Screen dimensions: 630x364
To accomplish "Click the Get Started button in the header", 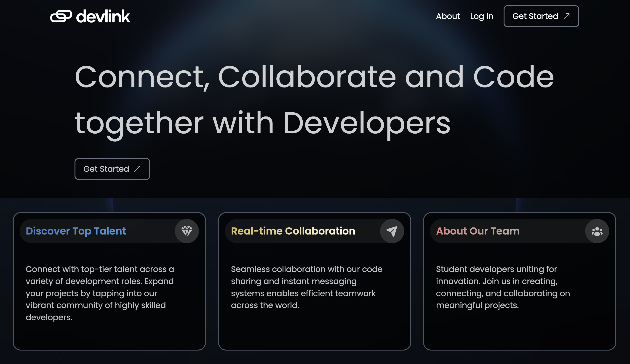I will coord(541,16).
